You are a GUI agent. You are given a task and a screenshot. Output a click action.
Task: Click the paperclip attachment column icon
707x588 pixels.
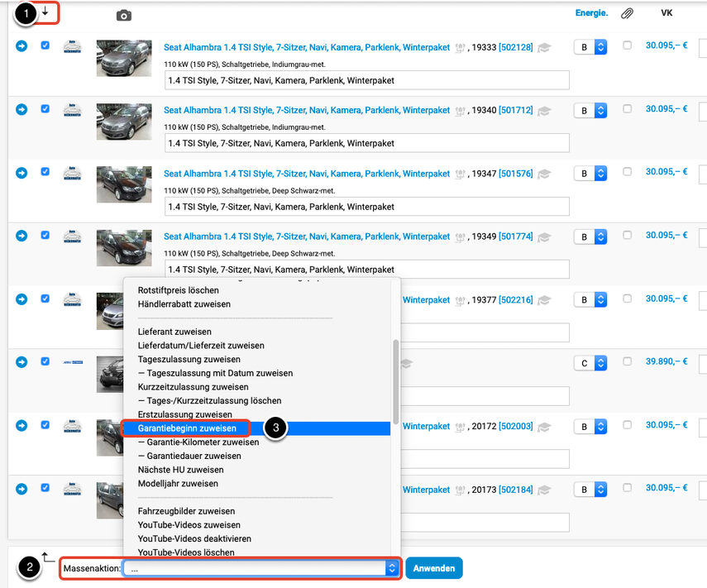tap(627, 13)
